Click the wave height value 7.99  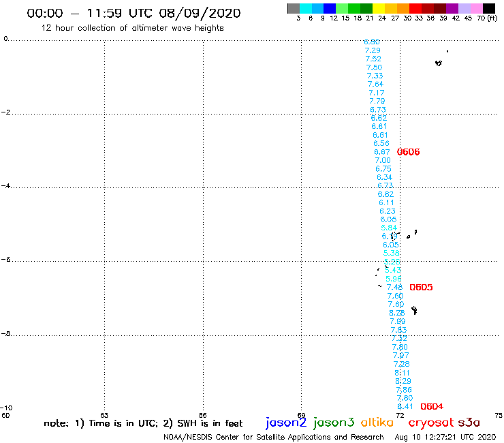[x=398, y=322]
